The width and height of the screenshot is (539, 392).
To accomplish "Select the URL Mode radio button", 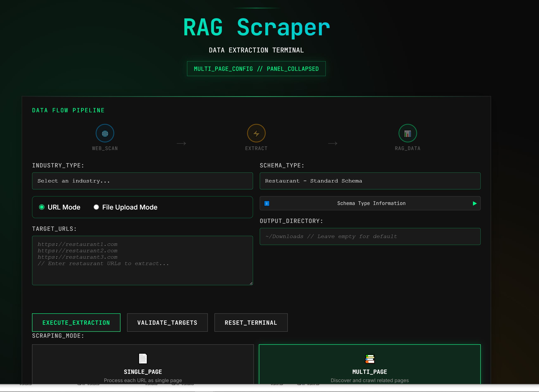I will (x=42, y=207).
